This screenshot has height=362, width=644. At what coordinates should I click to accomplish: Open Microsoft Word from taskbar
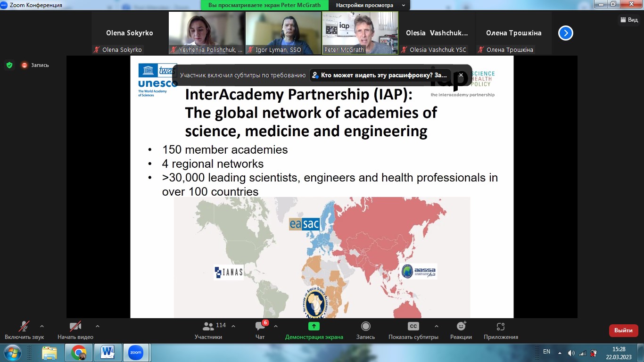108,353
